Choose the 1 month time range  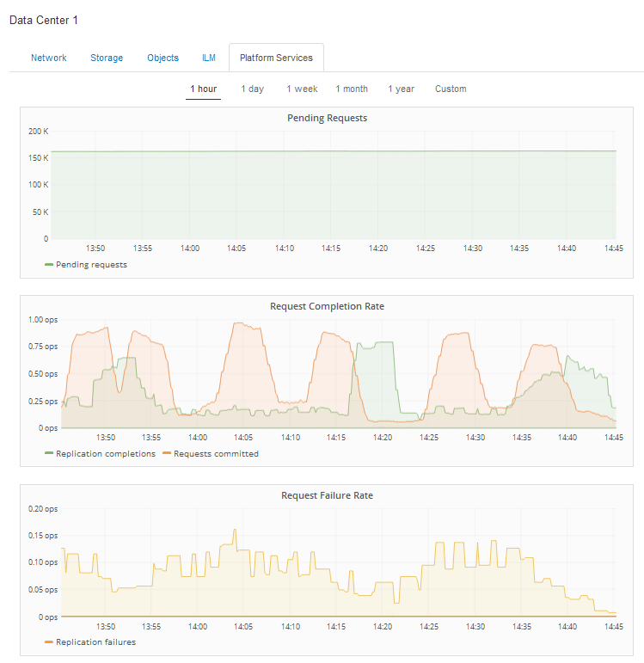[x=352, y=89]
